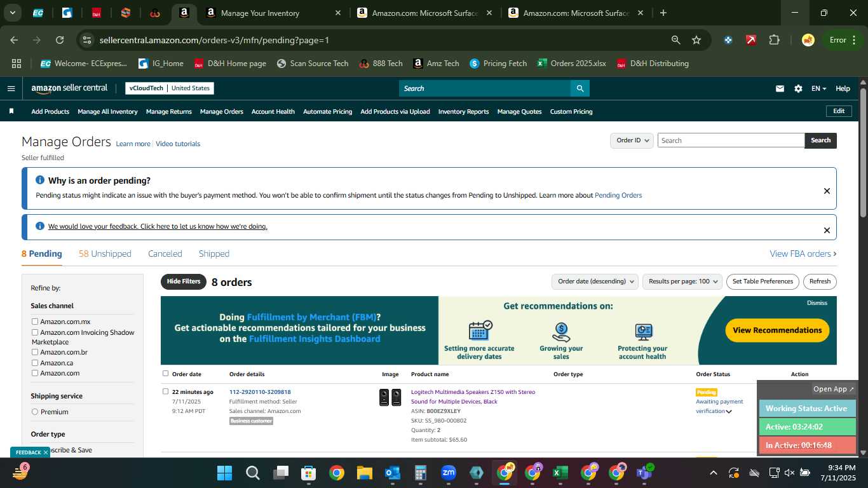Image resolution: width=868 pixels, height=488 pixels.
Task: Dismiss the FBM recommendations banner
Action: click(x=817, y=303)
